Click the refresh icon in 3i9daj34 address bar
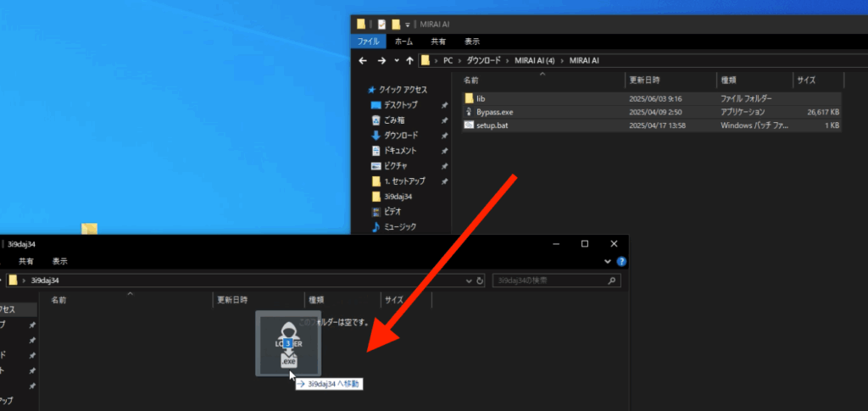868x411 pixels. point(481,280)
